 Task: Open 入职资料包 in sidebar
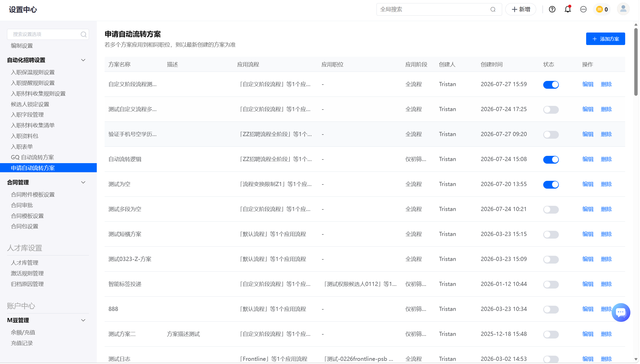point(25,136)
